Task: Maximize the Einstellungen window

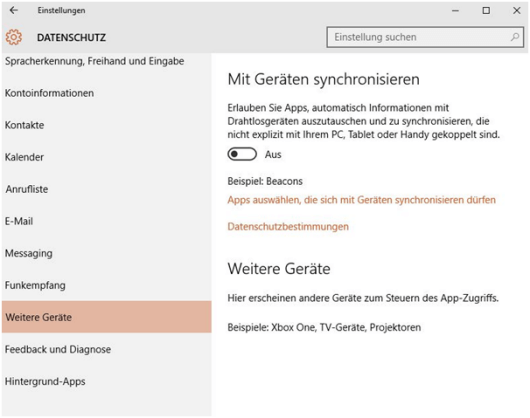Action: pyautogui.click(x=486, y=11)
